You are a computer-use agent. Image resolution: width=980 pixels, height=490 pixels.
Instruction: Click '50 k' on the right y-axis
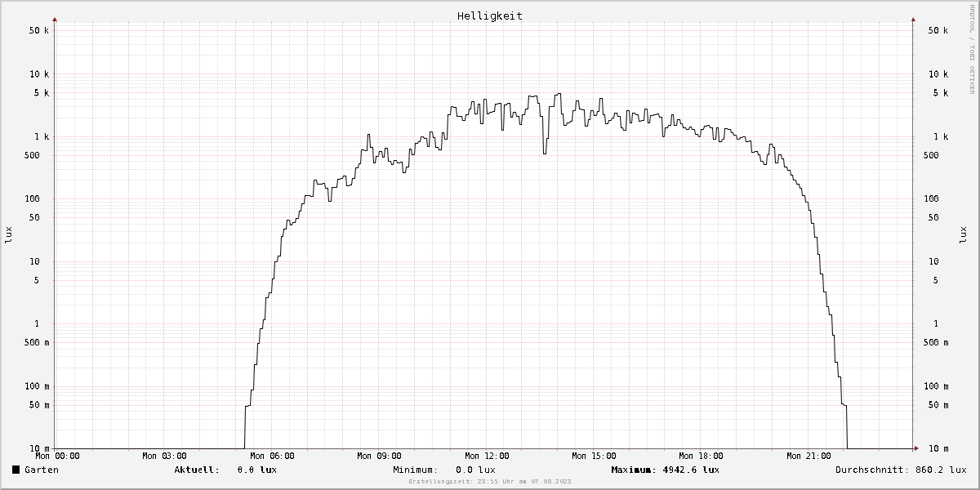(938, 30)
